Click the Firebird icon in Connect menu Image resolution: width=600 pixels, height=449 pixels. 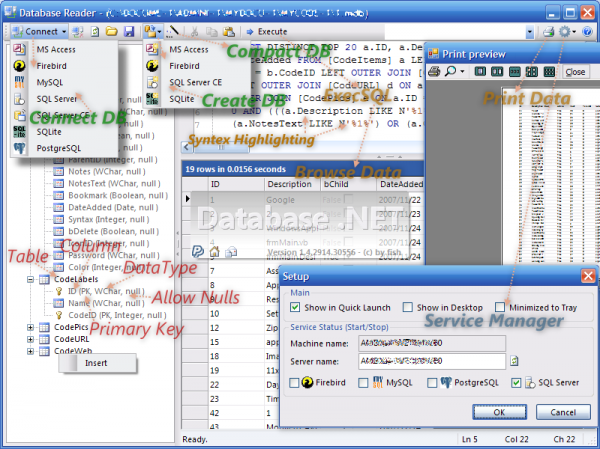tap(18, 64)
